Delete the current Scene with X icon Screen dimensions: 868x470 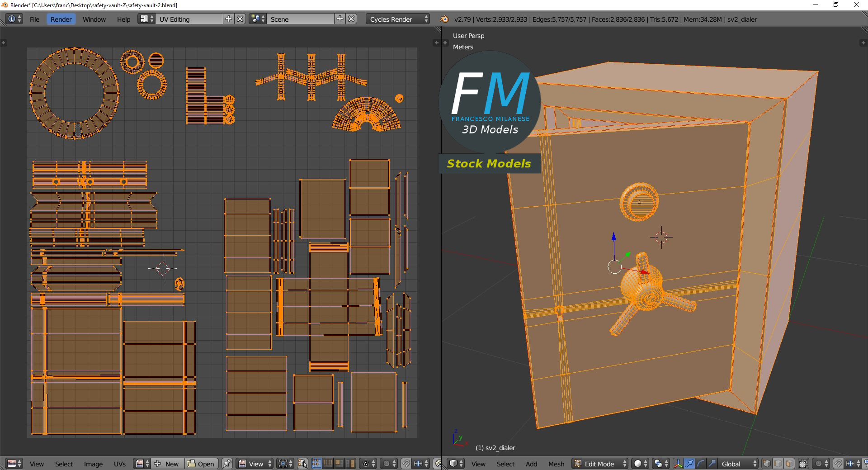coord(351,19)
